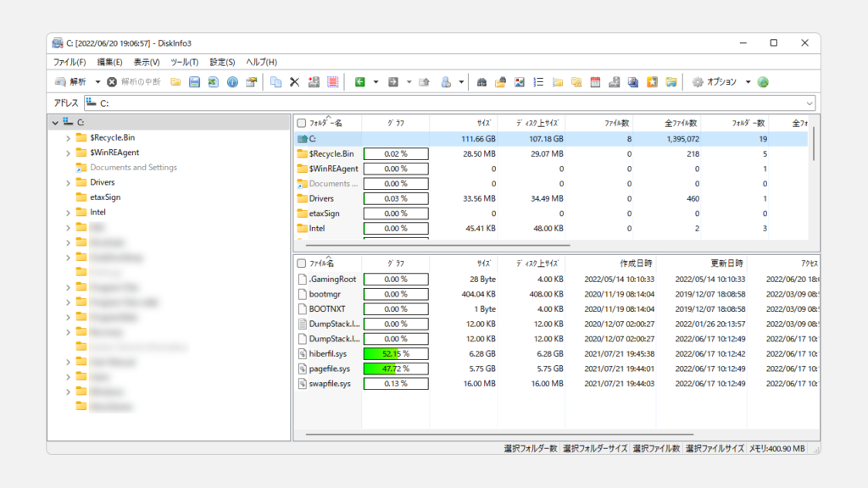This screenshot has width=868, height=488.
Task: Click the Excel export icon
Action: 213,82
